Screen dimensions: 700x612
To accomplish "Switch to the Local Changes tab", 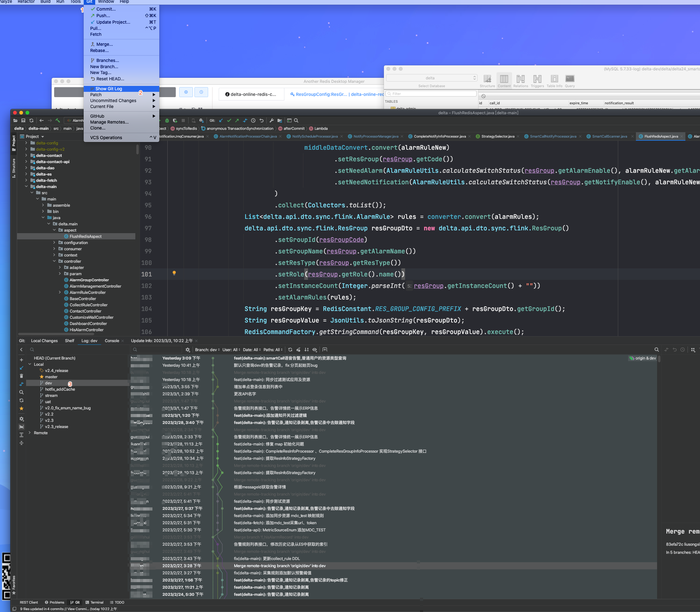I will tap(44, 341).
